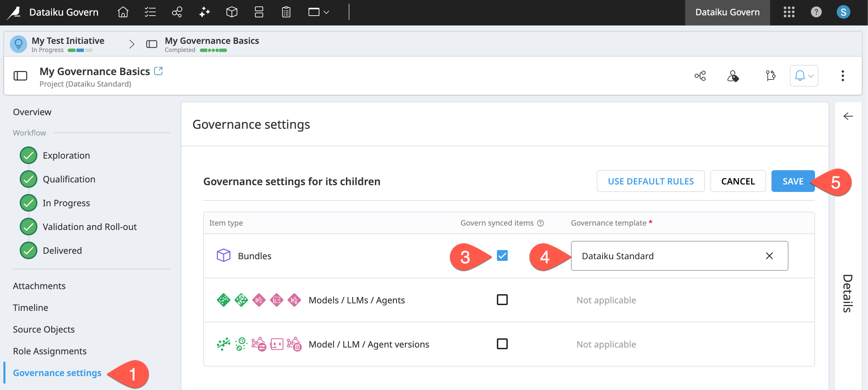Check Govern synced items for Models / LLMs / Agents
868x390 pixels.
click(502, 300)
